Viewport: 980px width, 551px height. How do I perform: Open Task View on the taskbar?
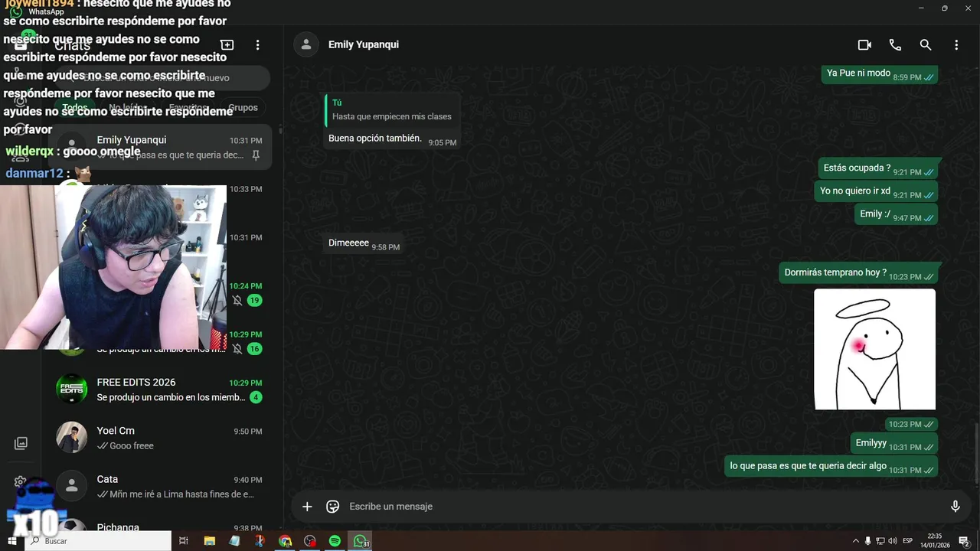coord(184,541)
